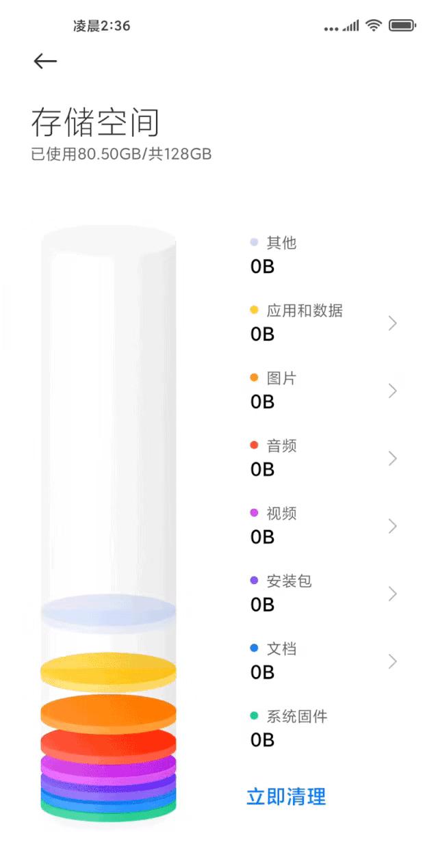Click the green 系统固件 dot icon

coord(253,715)
